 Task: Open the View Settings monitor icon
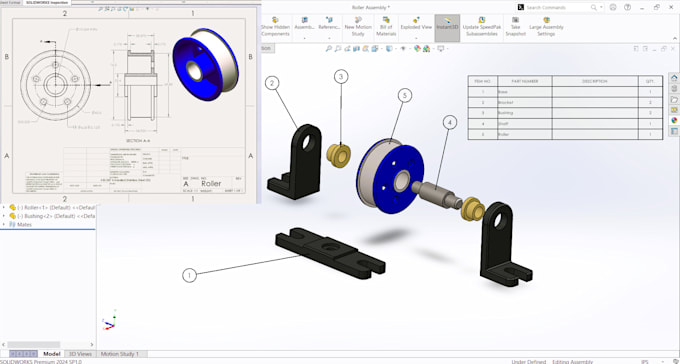pos(441,49)
